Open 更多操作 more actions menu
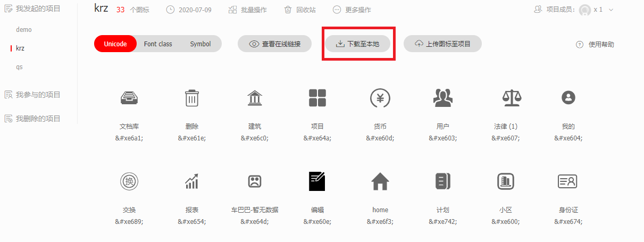644x242 pixels. click(352, 10)
